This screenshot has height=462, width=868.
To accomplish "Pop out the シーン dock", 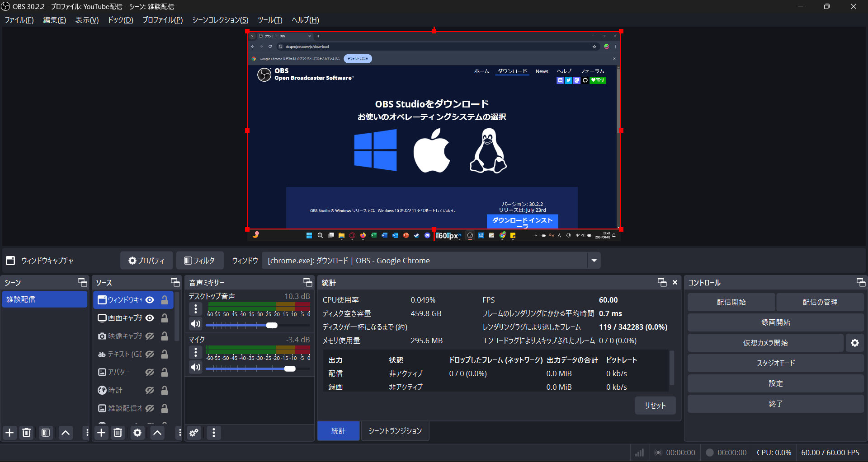I will 83,282.
